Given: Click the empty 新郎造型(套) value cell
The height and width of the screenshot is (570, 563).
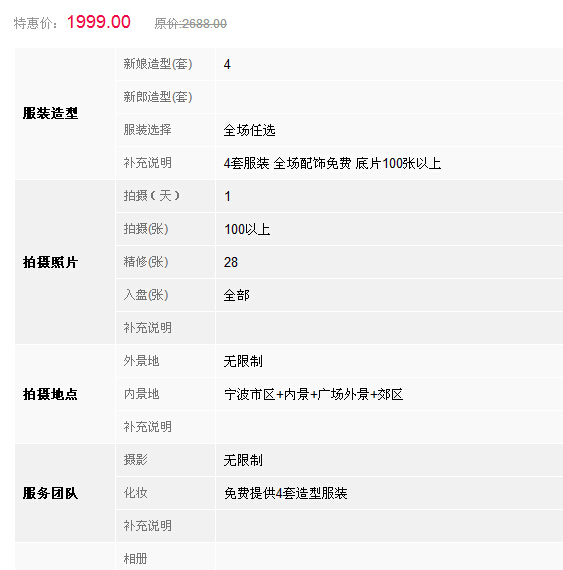Looking at the screenshot, I should point(389,97).
